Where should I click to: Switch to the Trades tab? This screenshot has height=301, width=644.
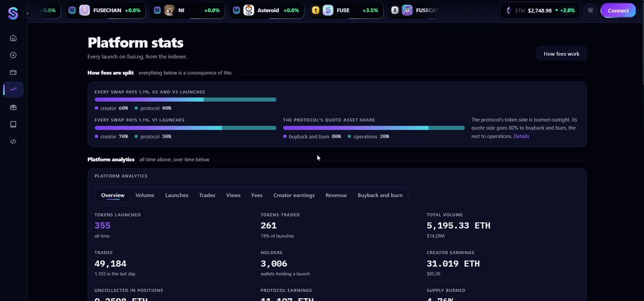click(x=207, y=195)
